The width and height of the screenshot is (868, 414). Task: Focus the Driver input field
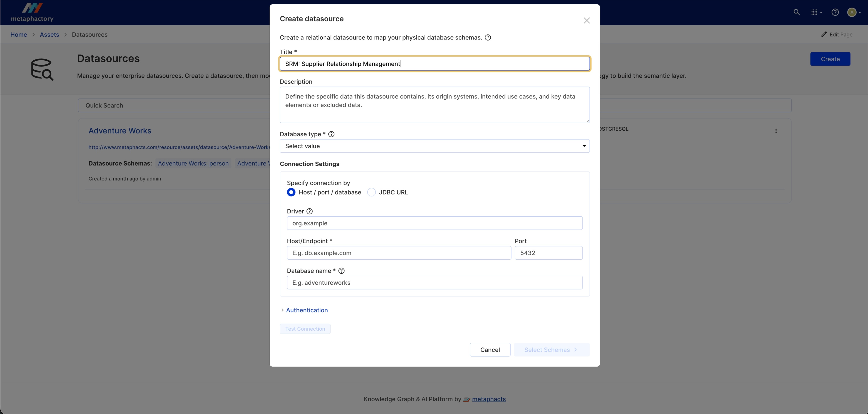click(435, 223)
